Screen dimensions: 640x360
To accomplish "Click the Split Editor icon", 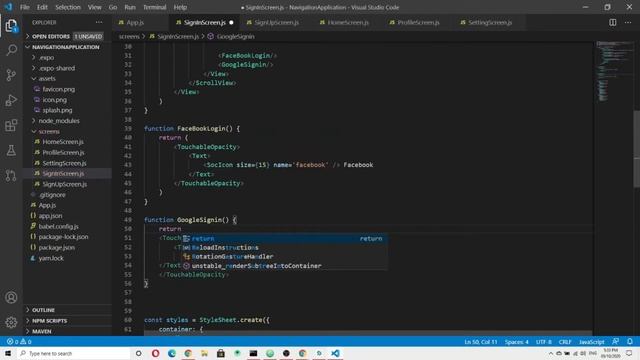I will (x=613, y=22).
